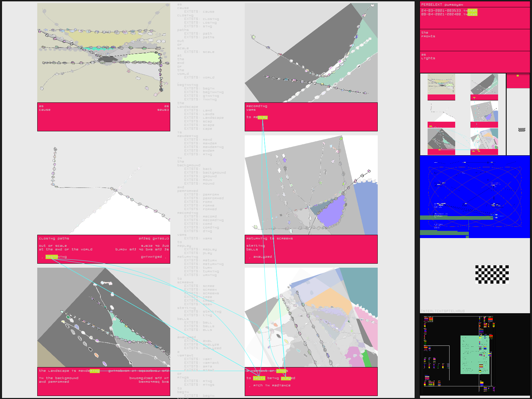Open the beige thumbnail in the mini grid
Screen dimensions: 532x399
(x=441, y=84)
